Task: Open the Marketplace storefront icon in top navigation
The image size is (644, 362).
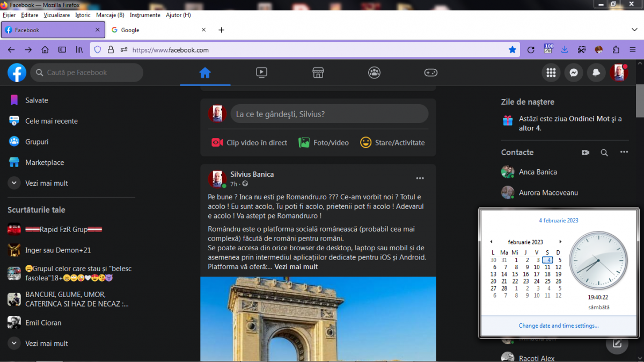Action: (x=318, y=73)
